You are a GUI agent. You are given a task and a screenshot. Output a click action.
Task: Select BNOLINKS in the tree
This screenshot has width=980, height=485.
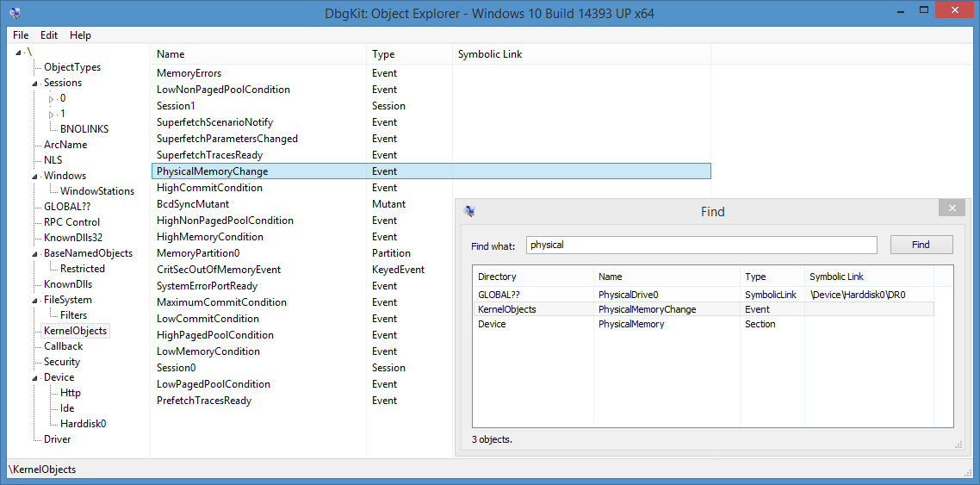[84, 128]
